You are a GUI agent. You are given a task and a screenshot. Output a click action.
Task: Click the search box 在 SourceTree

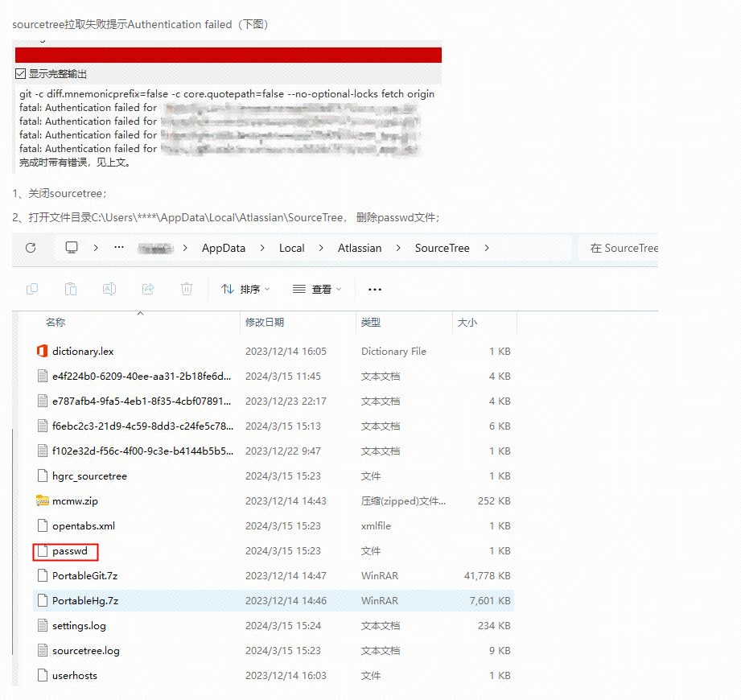point(619,248)
